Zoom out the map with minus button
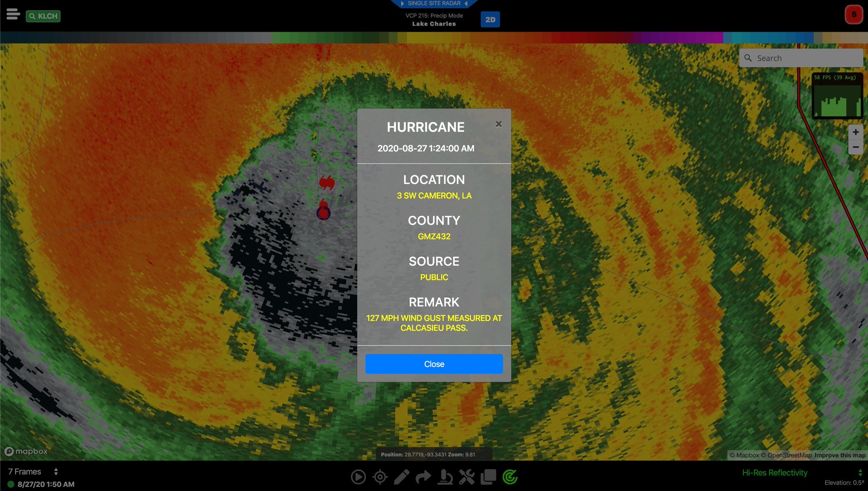 [855, 147]
